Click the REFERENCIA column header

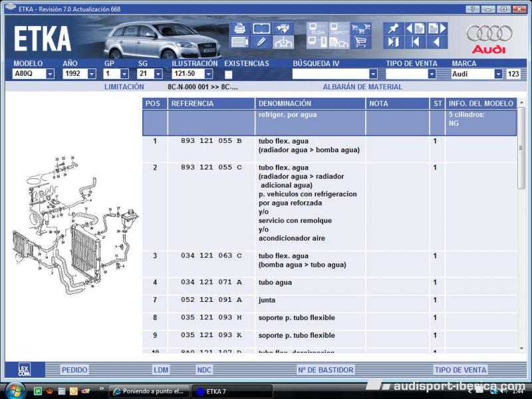(211, 104)
